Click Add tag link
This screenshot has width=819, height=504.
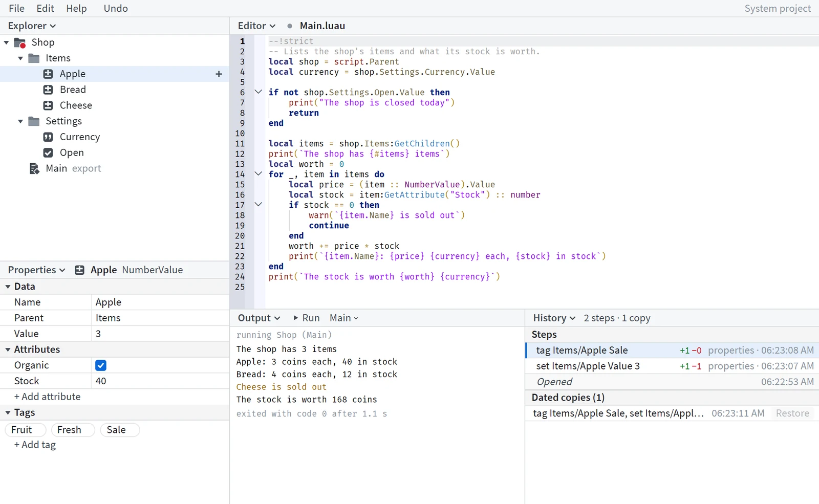pos(35,445)
